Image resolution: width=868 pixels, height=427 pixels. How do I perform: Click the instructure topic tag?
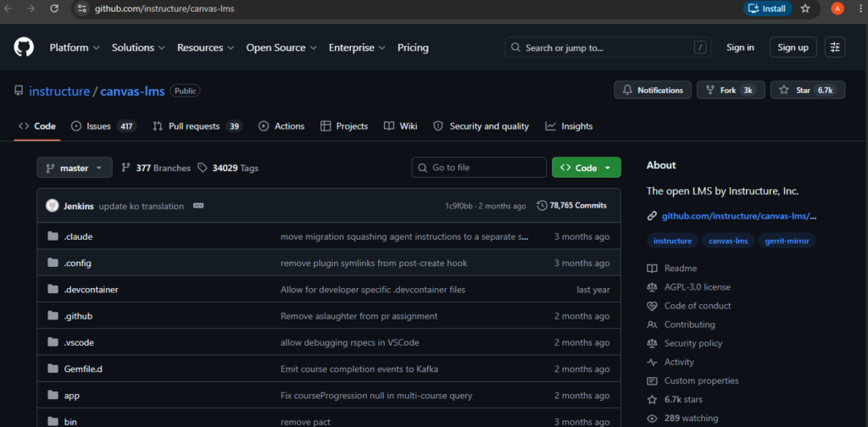pos(672,241)
